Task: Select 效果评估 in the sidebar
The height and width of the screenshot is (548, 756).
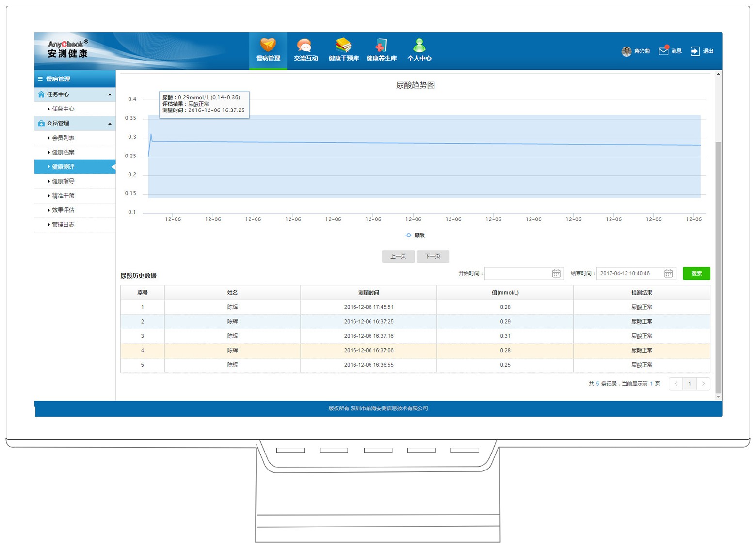Action: coord(63,210)
